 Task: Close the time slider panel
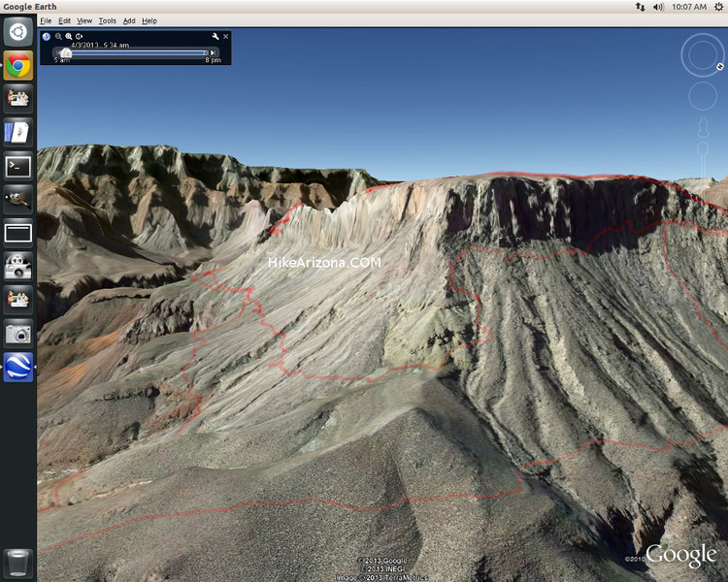coord(225,36)
